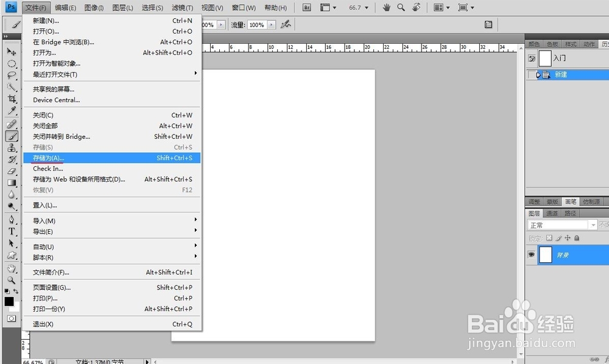609x364 pixels.
Task: Click the Zoom tool in top bar
Action: (401, 7)
